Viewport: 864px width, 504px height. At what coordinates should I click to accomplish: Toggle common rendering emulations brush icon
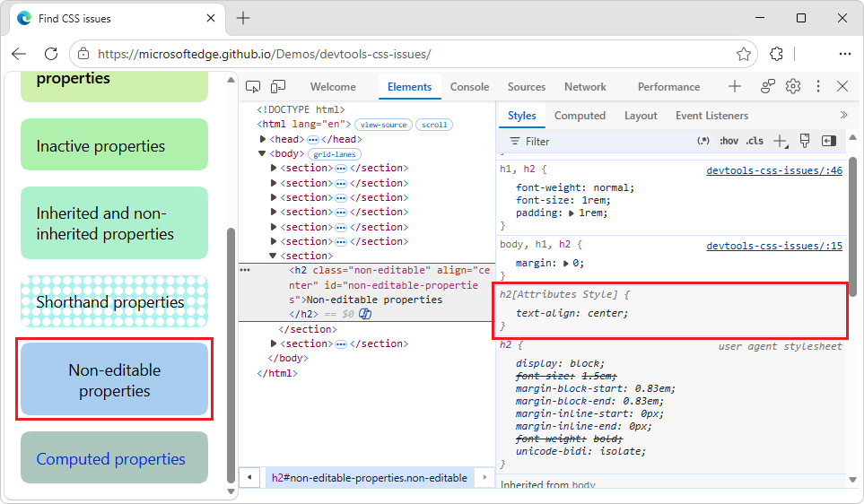(805, 141)
